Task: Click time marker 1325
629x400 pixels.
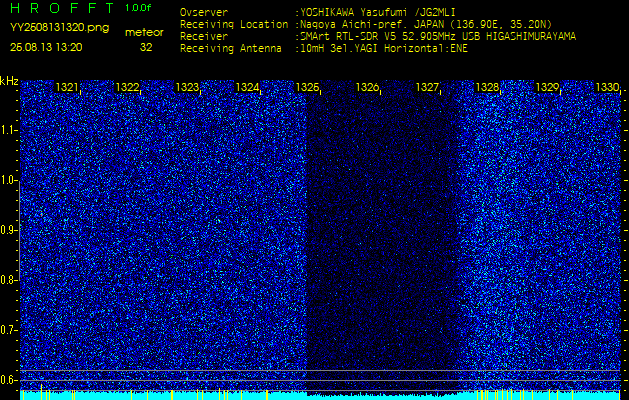Action: tap(308, 87)
